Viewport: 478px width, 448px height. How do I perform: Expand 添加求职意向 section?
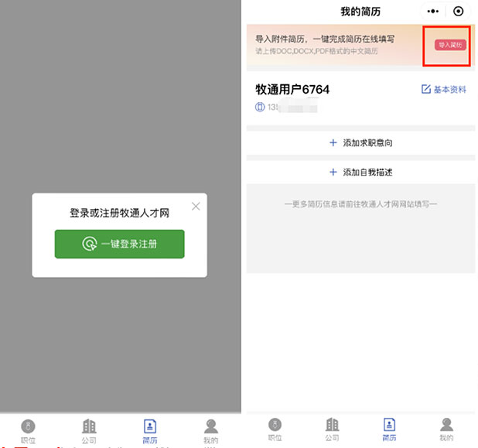point(360,143)
